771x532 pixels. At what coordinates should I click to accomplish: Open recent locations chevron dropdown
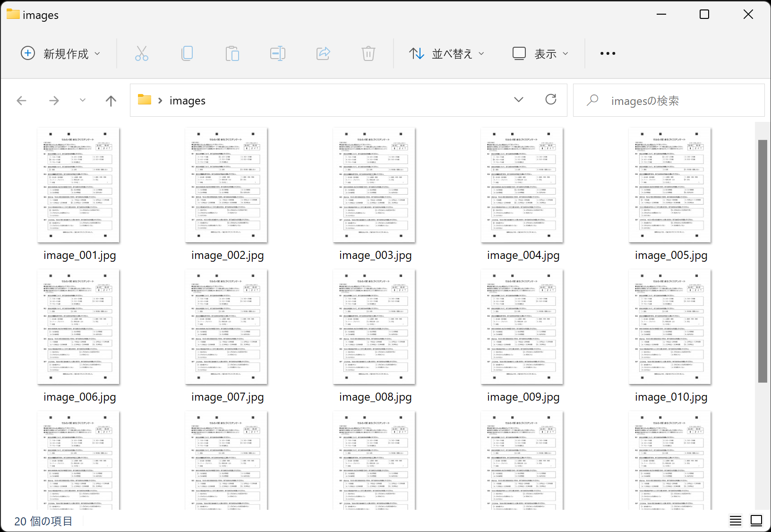(x=83, y=101)
